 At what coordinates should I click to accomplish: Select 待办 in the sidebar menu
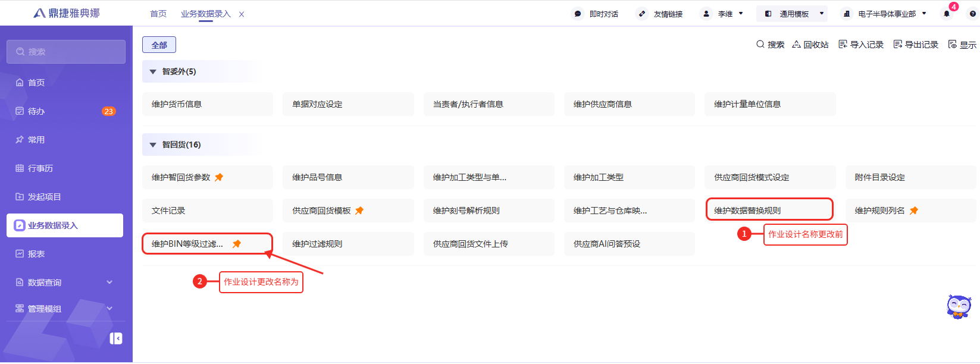(x=36, y=111)
